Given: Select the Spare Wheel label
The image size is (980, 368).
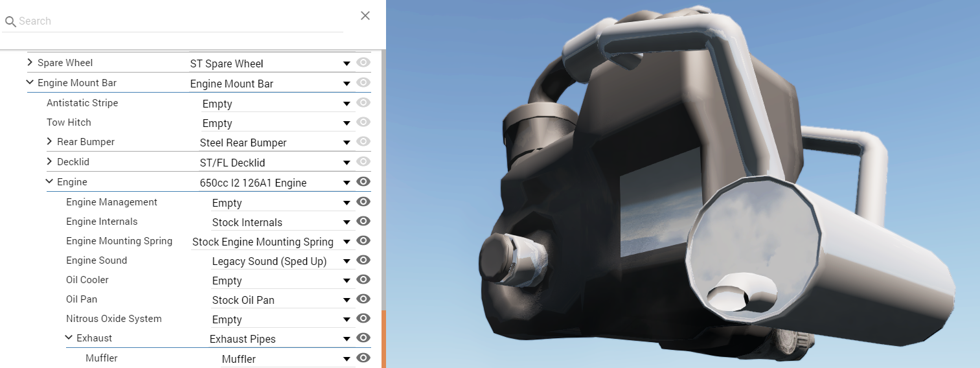Looking at the screenshot, I should [x=65, y=63].
